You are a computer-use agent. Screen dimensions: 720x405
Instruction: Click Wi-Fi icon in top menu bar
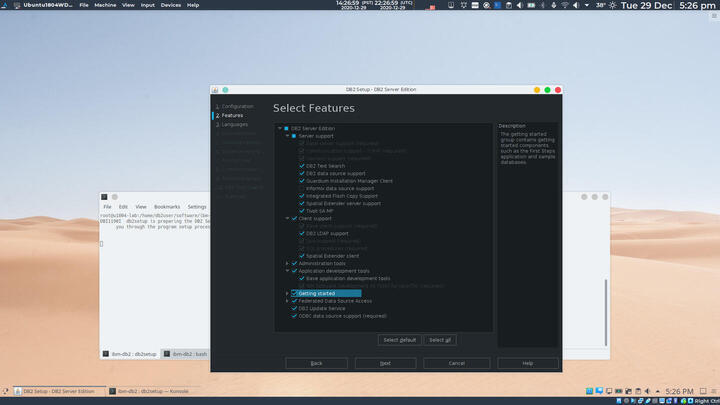click(x=565, y=5)
